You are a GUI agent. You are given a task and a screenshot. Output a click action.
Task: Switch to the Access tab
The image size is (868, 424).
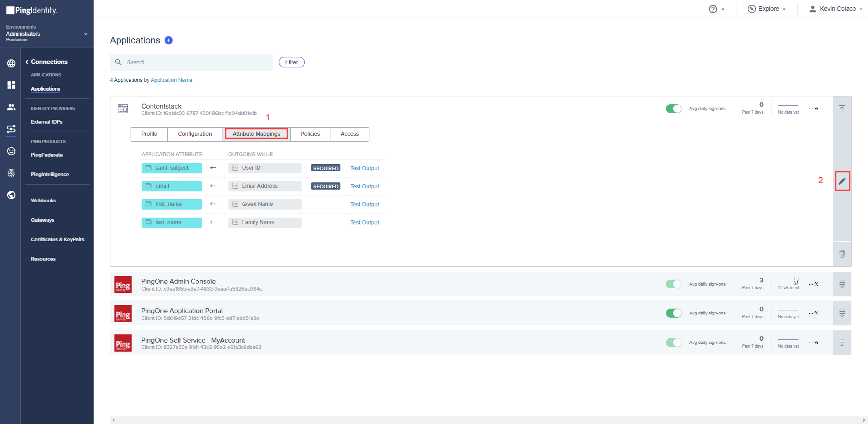point(349,134)
